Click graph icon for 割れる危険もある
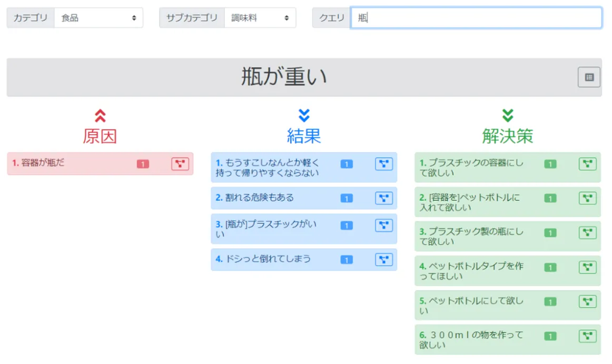Viewport: 612px width, 364px height. click(383, 198)
